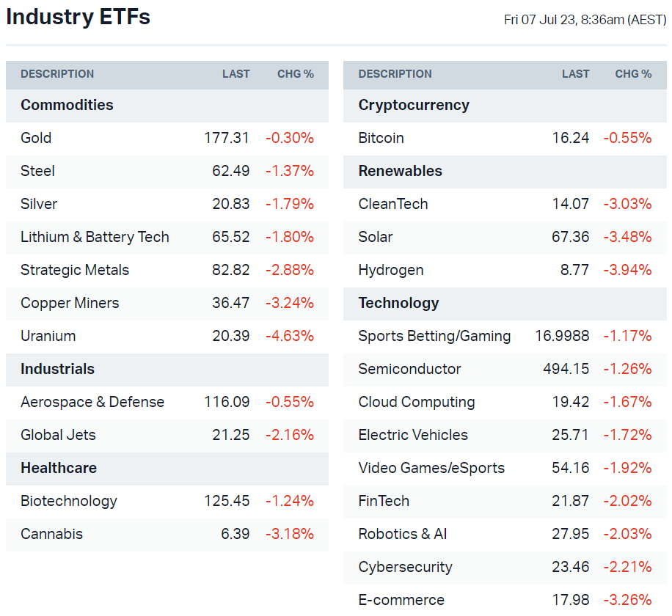The width and height of the screenshot is (672, 616).
Task: Sort by right table LAST header
Action: [575, 74]
